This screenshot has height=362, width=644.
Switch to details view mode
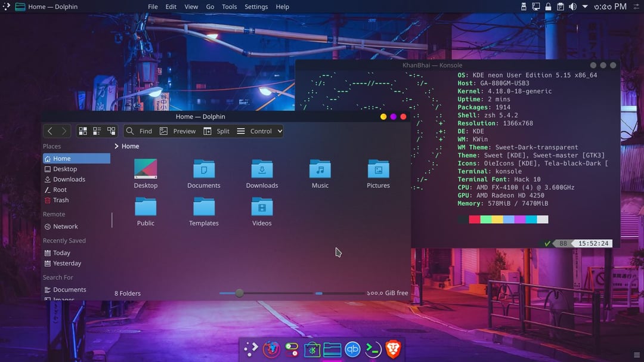111,131
